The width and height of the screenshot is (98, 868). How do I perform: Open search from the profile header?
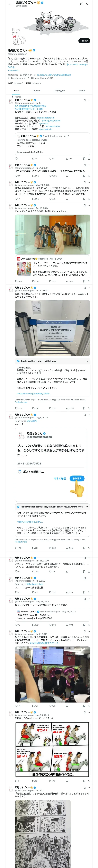click(x=87, y=4)
